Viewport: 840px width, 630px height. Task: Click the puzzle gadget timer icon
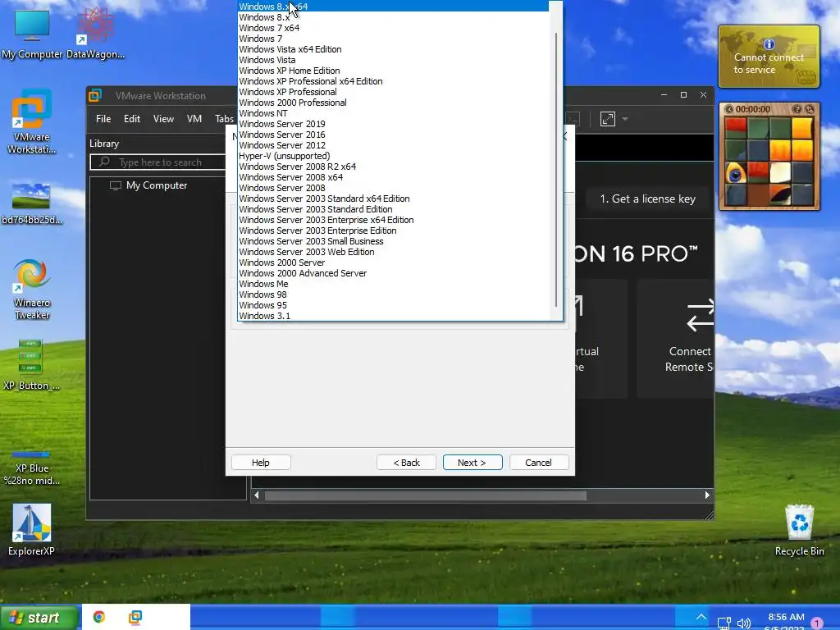tap(729, 109)
